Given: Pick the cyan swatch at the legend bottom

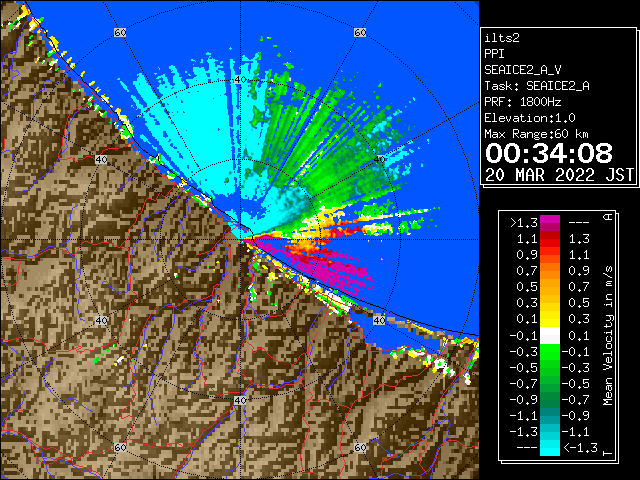Looking at the screenshot, I should click(x=550, y=448).
